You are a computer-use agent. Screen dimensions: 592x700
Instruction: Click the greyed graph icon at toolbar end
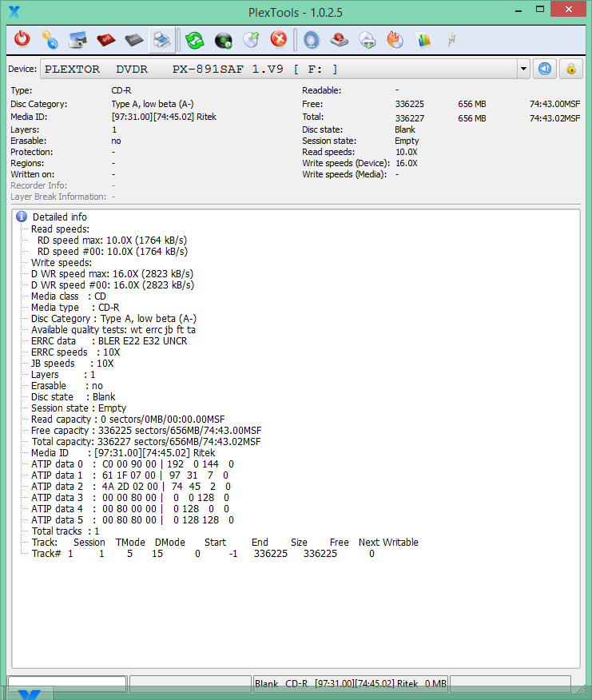coord(452,40)
